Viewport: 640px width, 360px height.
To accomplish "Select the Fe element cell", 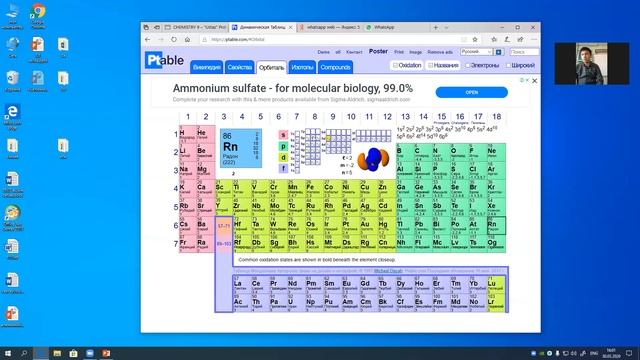I will point(314,189).
